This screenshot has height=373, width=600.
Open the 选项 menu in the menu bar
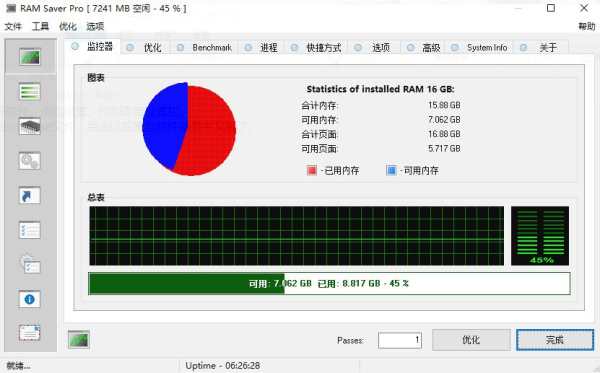click(95, 26)
